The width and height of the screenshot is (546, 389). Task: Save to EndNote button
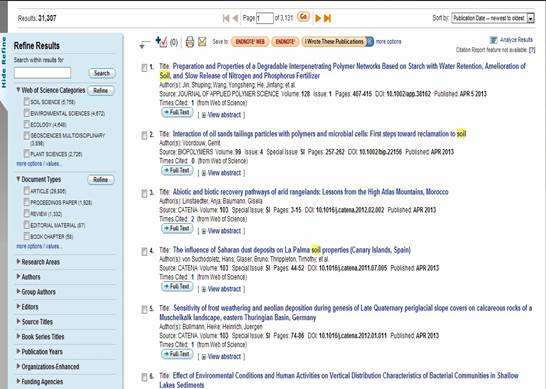(x=285, y=42)
